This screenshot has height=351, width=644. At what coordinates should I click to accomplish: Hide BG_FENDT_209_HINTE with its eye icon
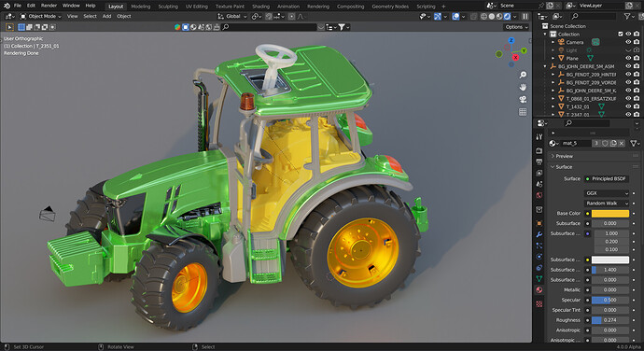628,75
